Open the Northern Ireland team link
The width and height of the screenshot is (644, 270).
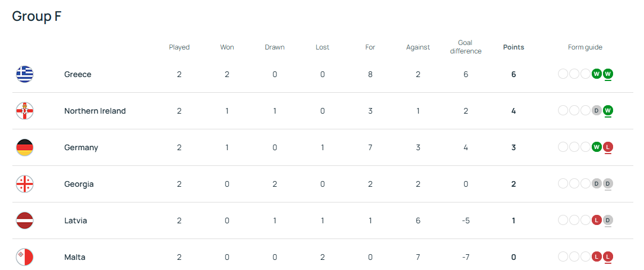(x=95, y=111)
